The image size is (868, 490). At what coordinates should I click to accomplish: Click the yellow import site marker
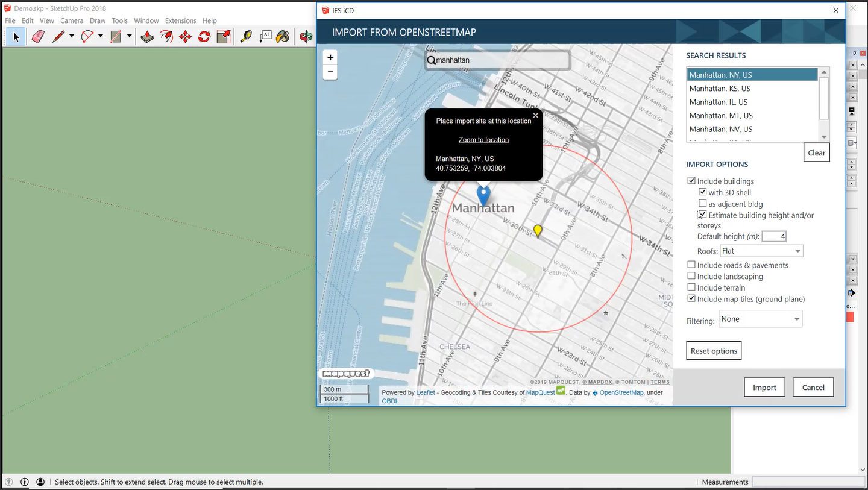(x=538, y=231)
